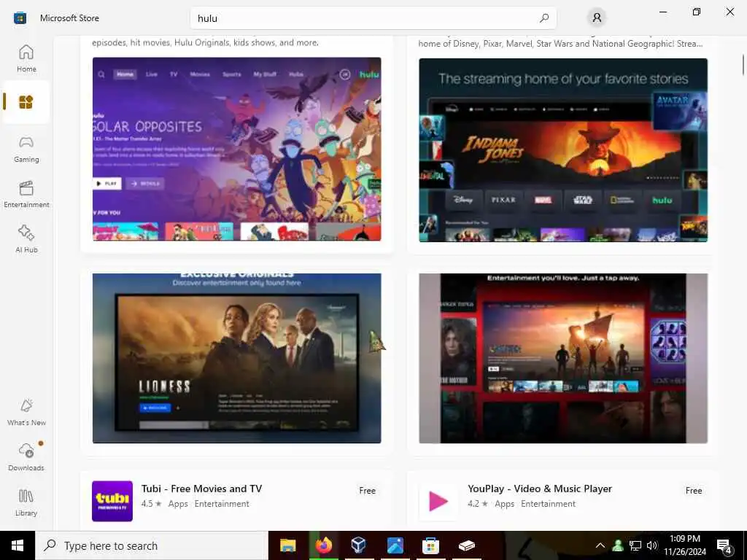Open the red streaming app screenshot

point(563,358)
